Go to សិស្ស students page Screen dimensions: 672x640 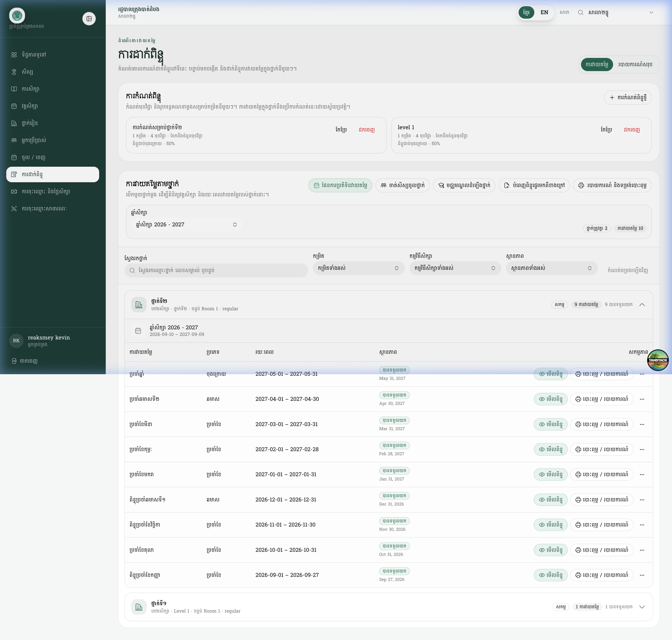(52, 72)
